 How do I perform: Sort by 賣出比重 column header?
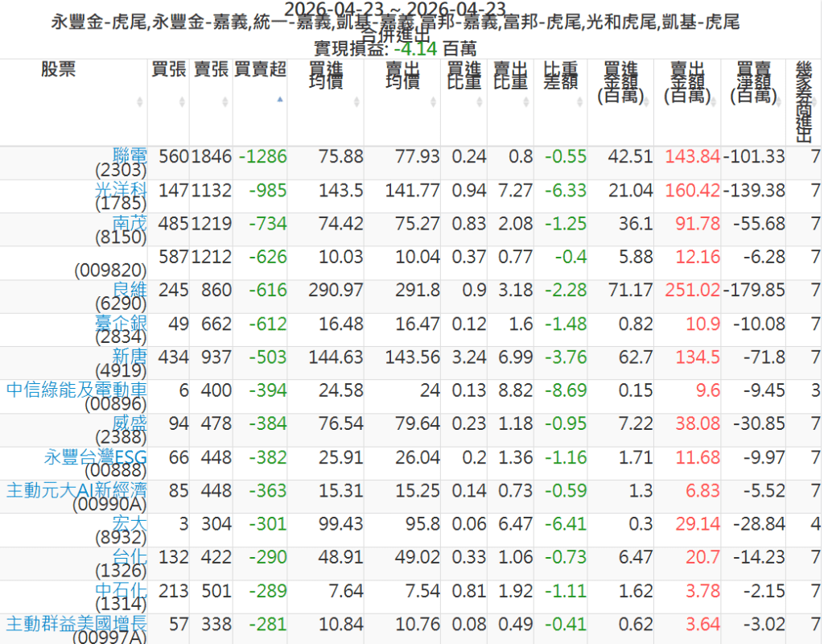coord(510,75)
